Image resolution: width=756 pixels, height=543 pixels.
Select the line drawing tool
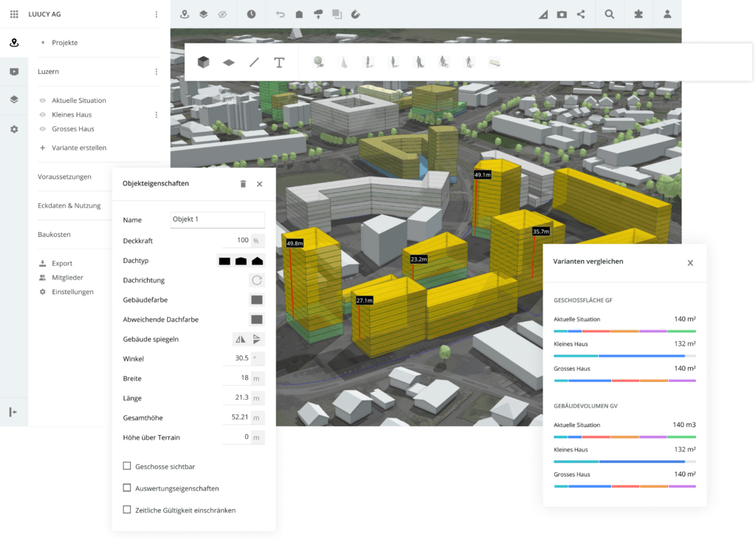254,63
